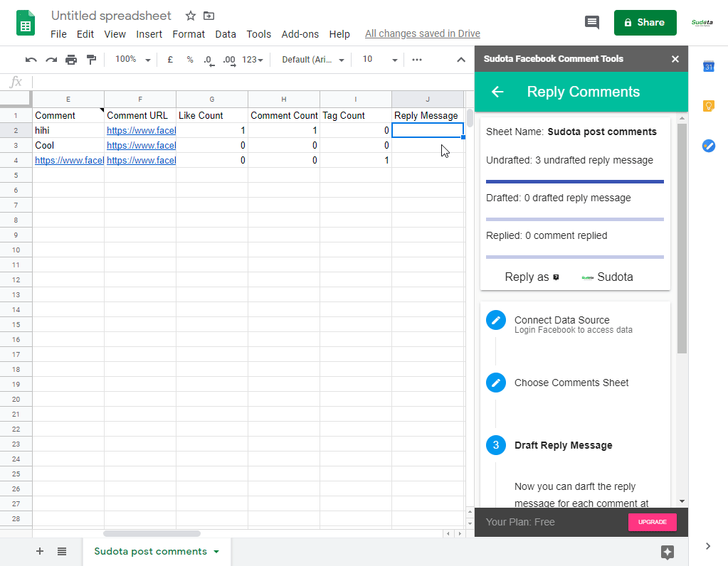Click the Share button
Screen dimensions: 728x566
coord(645,22)
